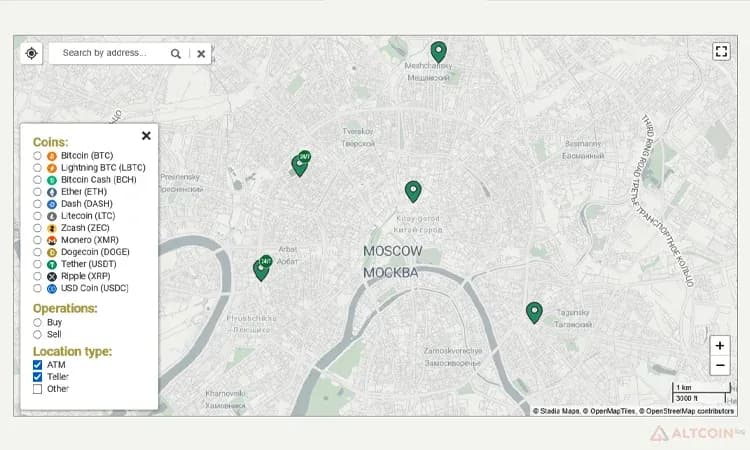Open the Stadia Maps attribution link

pos(556,411)
